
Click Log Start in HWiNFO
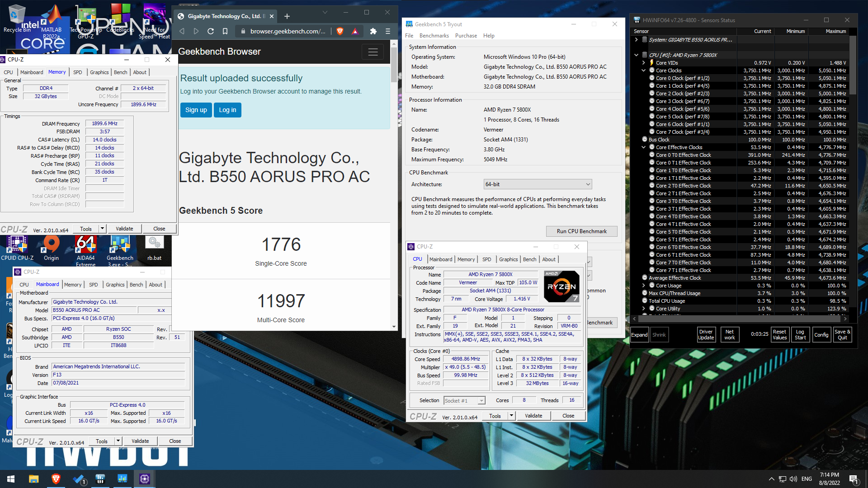click(x=800, y=335)
